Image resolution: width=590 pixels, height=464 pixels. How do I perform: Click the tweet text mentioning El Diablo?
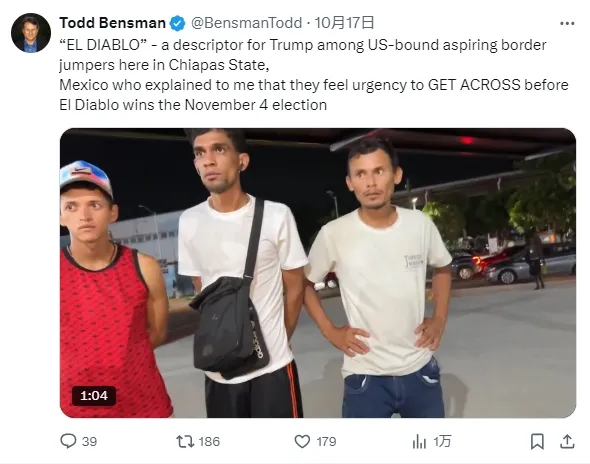(x=313, y=75)
